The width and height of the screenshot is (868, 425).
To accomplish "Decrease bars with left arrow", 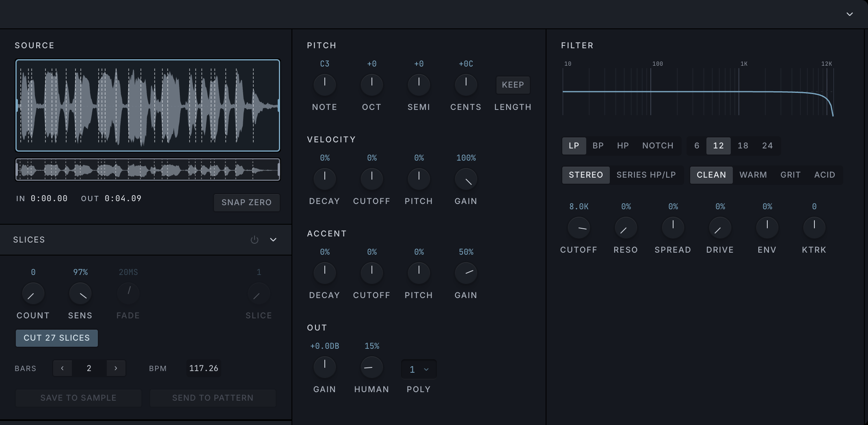I will 62,368.
